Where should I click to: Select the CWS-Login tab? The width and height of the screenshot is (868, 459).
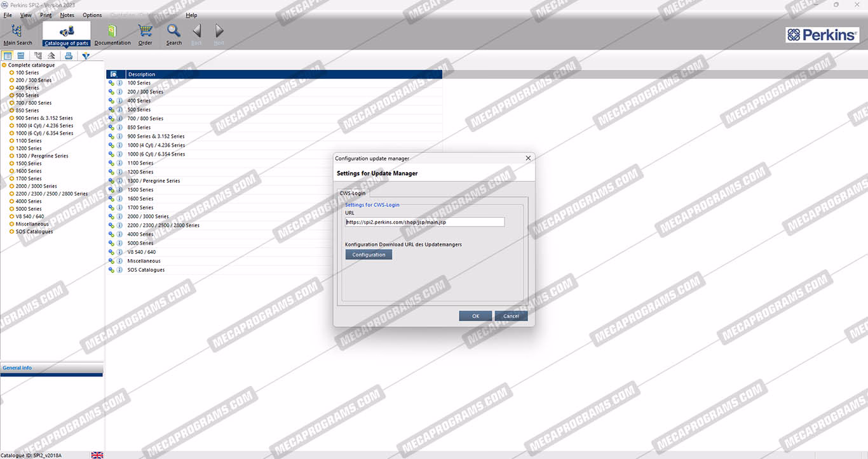click(x=352, y=193)
